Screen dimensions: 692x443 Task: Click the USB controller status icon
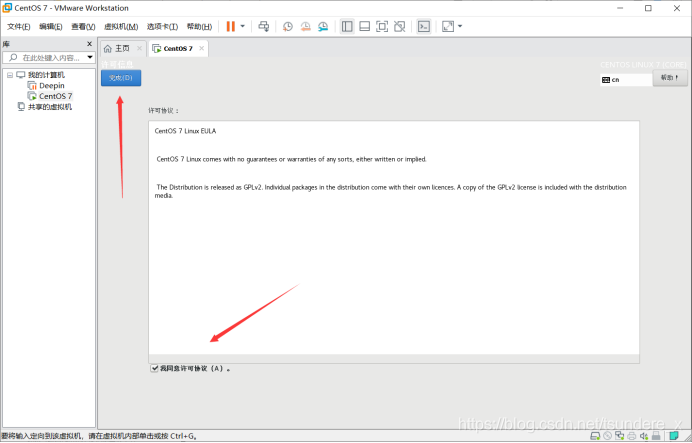click(656, 436)
